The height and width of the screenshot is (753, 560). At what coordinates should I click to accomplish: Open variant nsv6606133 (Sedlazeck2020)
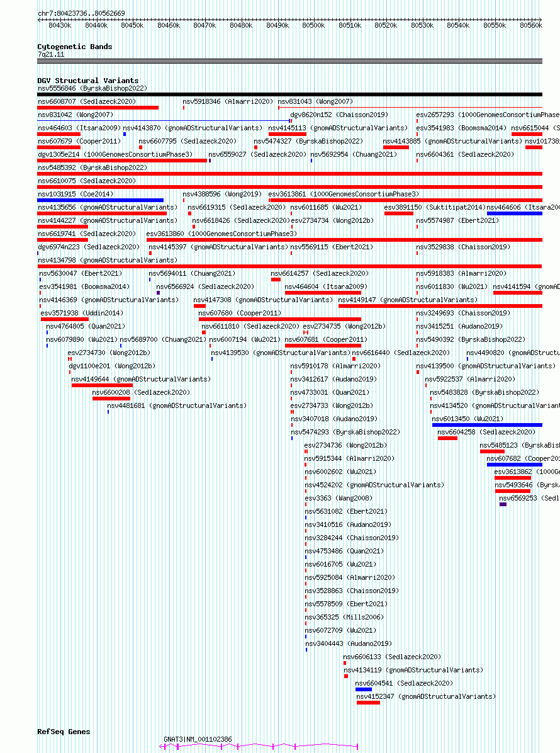[392, 657]
